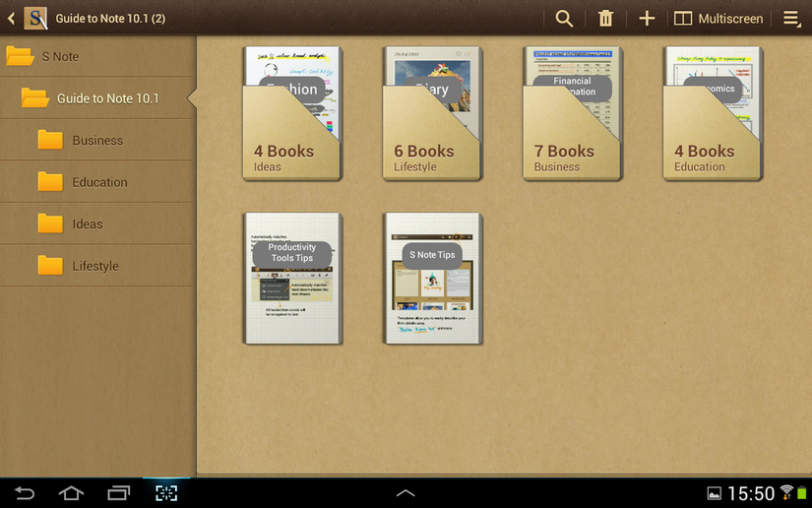Expand the mini apps tray arrow

click(x=406, y=493)
